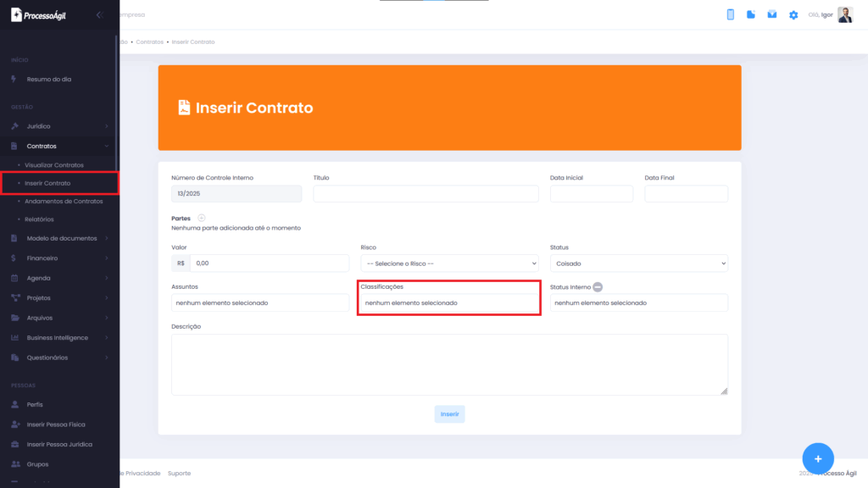Viewport: 868px width, 488px height.
Task: Click the mobile phone icon in the header
Action: point(730,15)
